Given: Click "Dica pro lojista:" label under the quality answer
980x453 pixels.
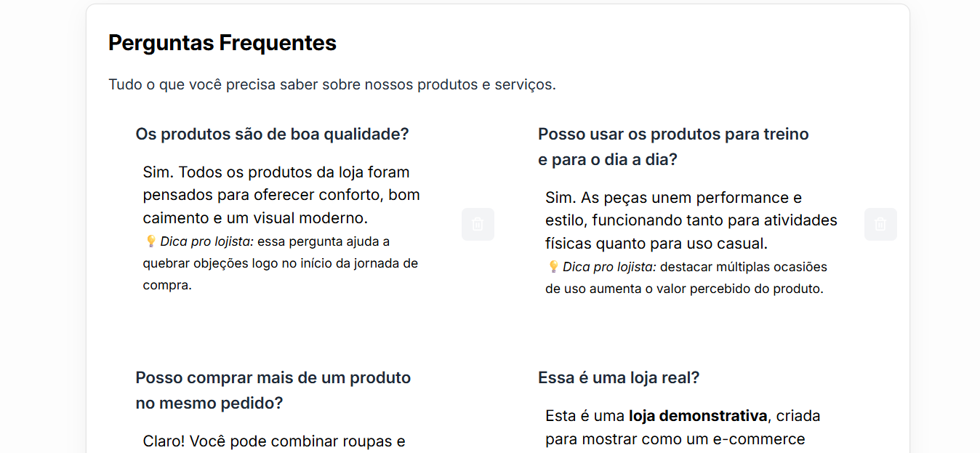Looking at the screenshot, I should tap(206, 241).
